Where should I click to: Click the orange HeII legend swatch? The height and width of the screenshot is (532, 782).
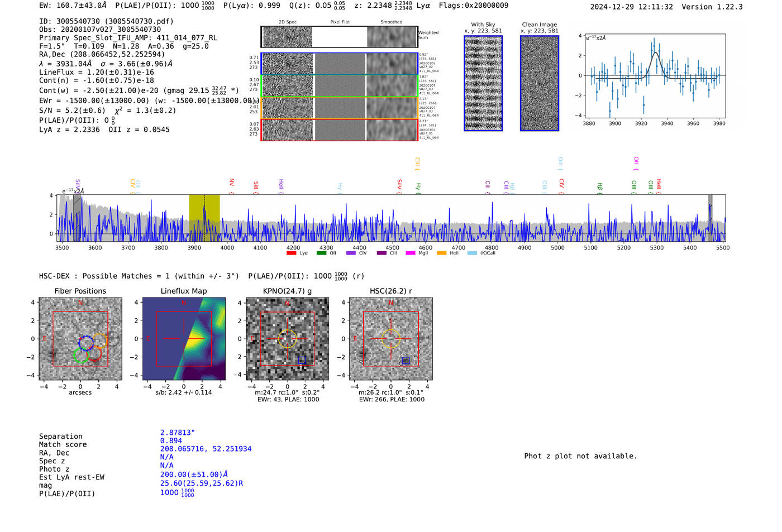click(441, 253)
